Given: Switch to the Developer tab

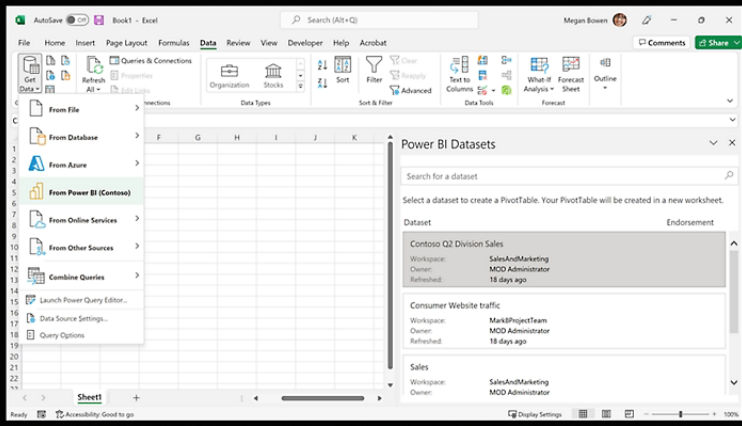Looking at the screenshot, I should (x=305, y=43).
